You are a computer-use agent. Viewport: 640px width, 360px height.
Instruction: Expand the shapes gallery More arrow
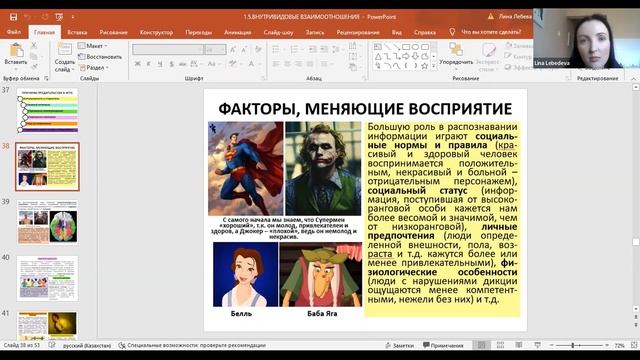[x=433, y=66]
